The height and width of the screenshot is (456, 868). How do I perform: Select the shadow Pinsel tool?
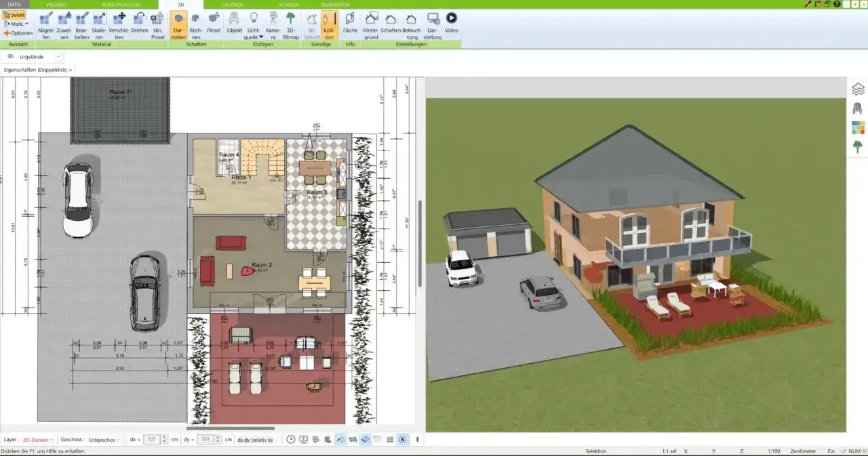point(214,22)
